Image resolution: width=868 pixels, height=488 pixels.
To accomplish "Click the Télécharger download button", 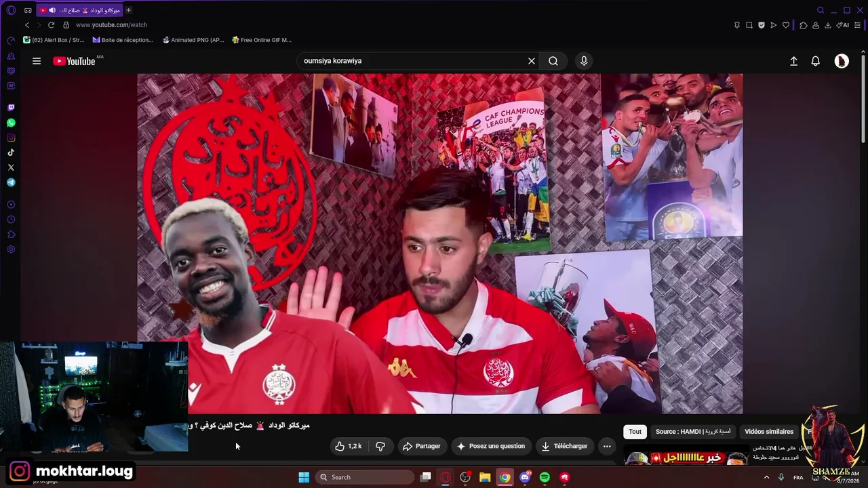I will (565, 446).
